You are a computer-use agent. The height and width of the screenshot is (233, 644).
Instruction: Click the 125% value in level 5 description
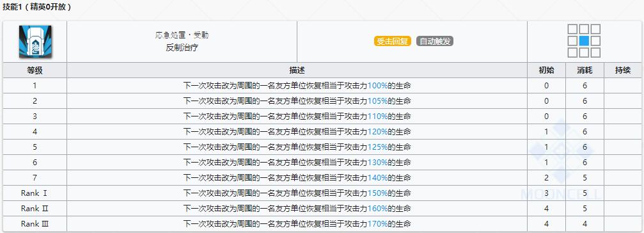tap(377, 147)
